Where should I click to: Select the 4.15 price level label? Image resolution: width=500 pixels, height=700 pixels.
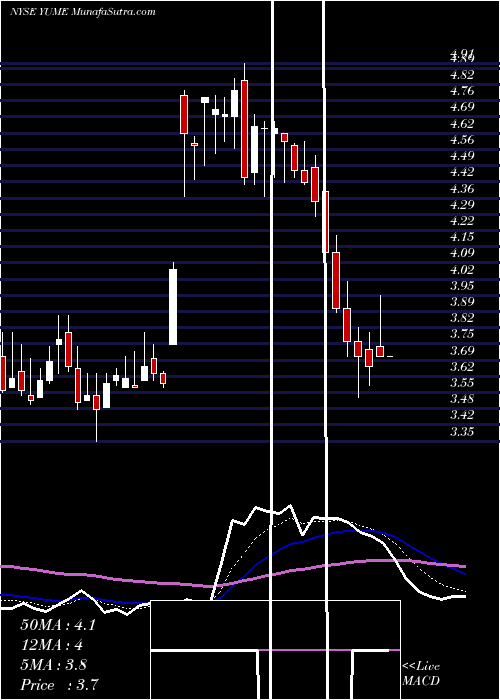tap(462, 237)
